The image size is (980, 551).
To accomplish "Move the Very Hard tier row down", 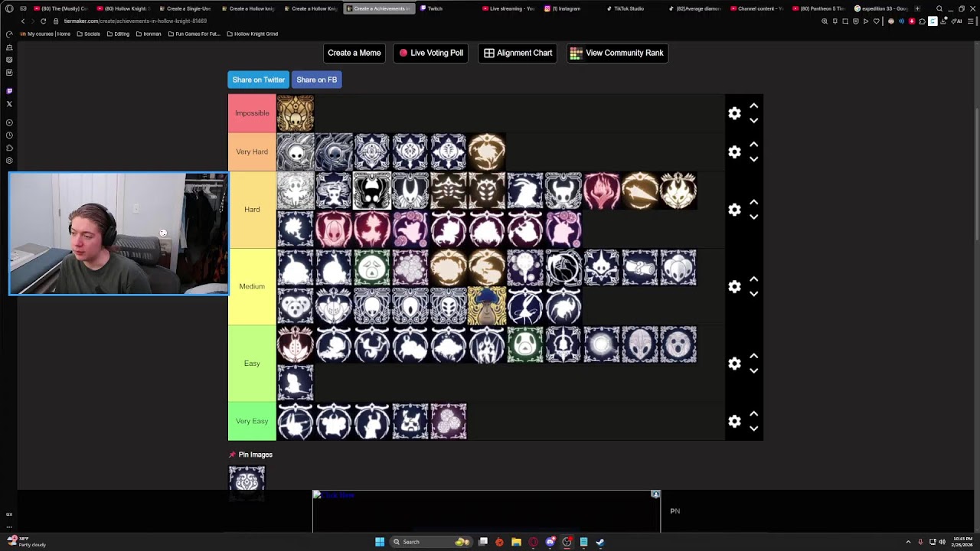I will (x=753, y=159).
